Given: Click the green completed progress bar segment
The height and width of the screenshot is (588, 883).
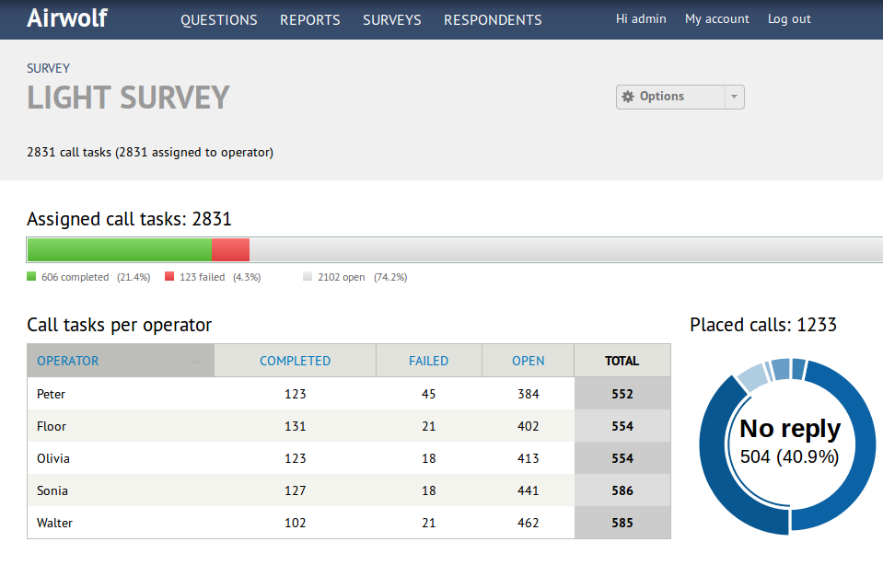Looking at the screenshot, I should [120, 249].
